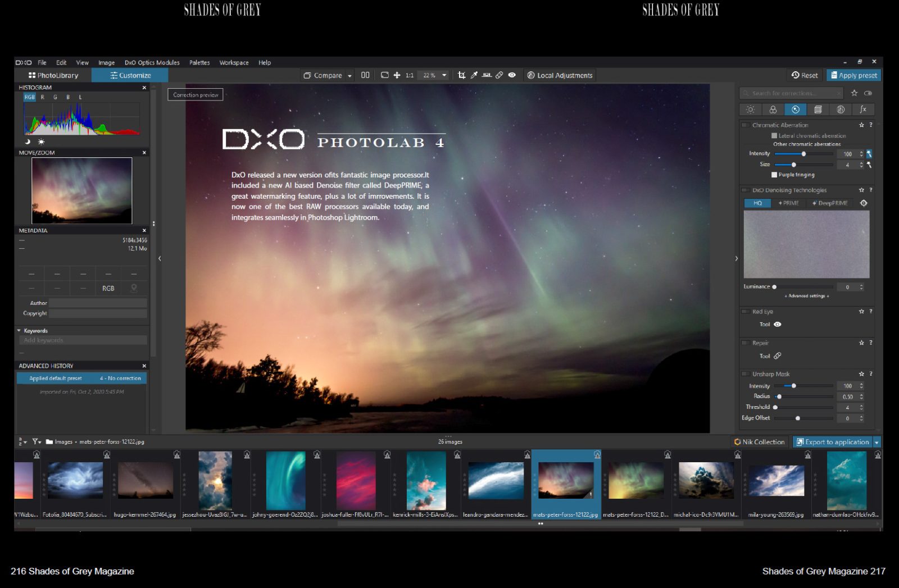Select DeepPRIME denoising mode
Viewport: 899px width, 588px height.
click(829, 203)
